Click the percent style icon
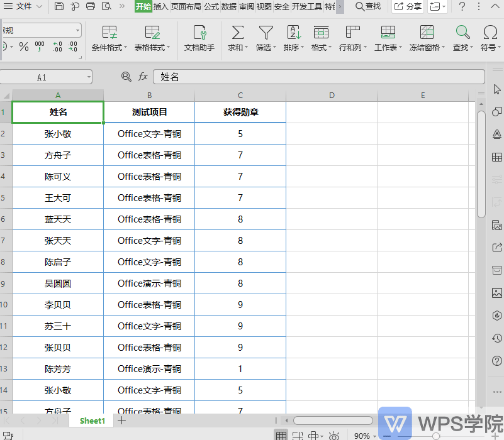The width and height of the screenshot is (504, 440). coord(24,47)
